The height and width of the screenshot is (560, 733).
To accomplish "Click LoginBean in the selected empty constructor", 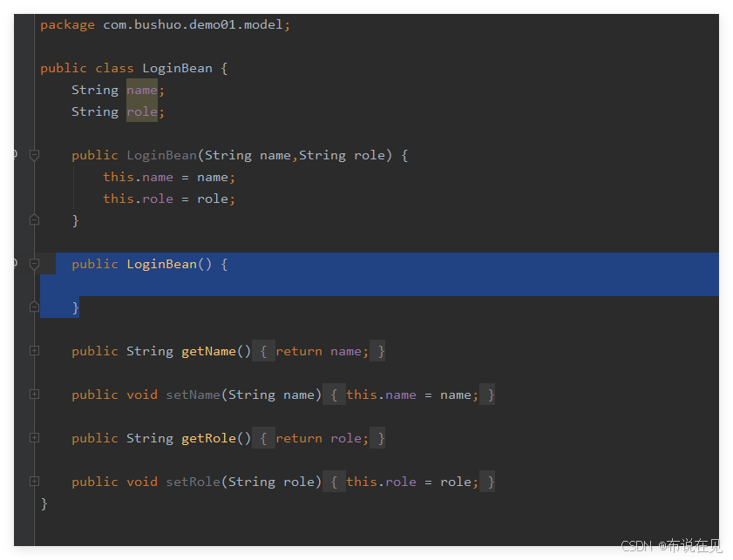I will click(161, 265).
